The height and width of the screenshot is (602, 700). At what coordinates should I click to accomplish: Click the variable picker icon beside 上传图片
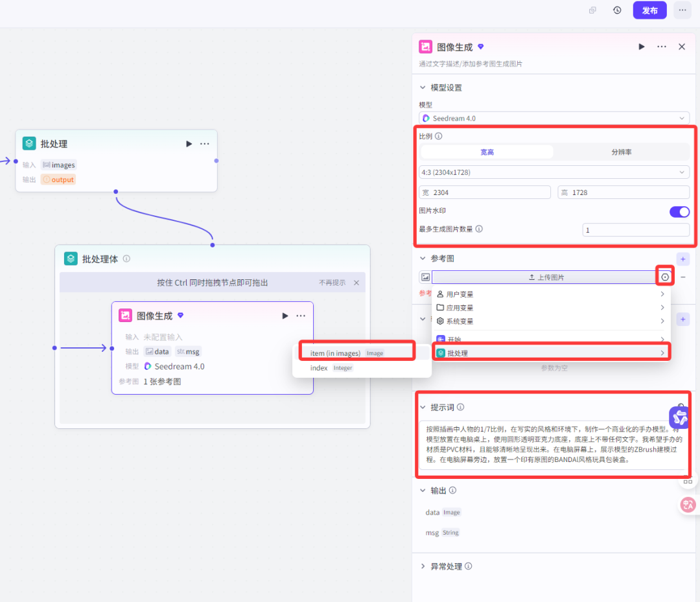tap(665, 277)
